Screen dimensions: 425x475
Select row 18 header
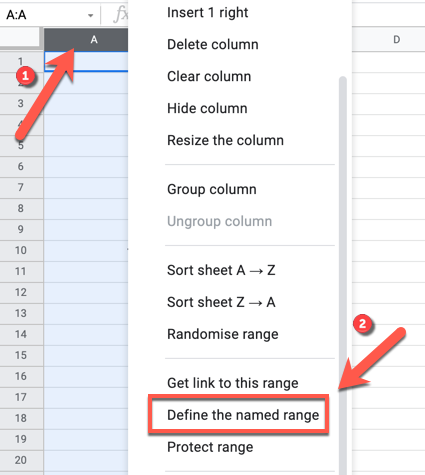click(x=21, y=419)
